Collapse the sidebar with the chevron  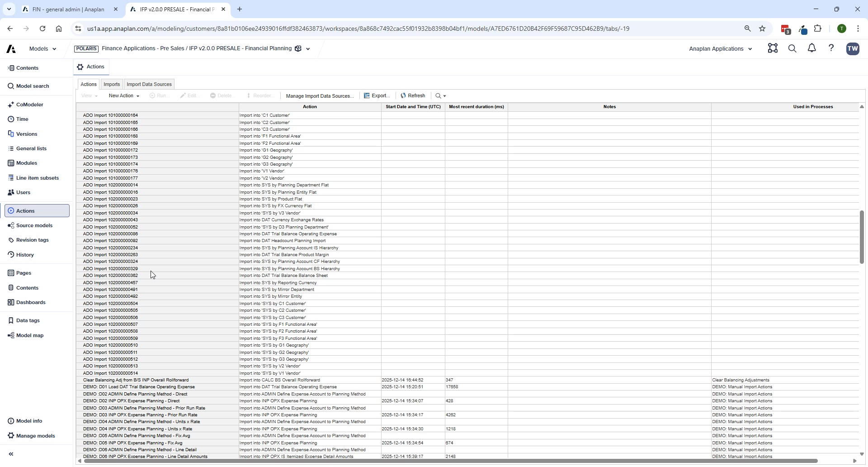pyautogui.click(x=11, y=454)
